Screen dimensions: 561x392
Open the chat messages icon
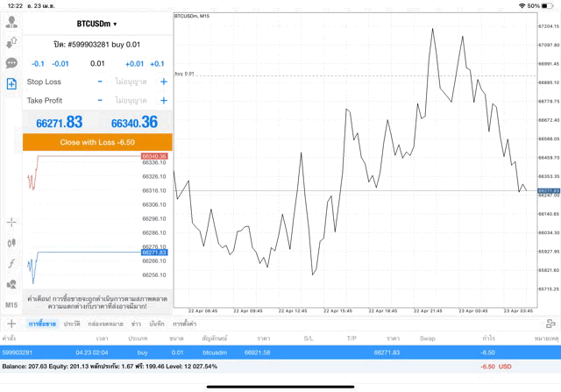[x=11, y=63]
